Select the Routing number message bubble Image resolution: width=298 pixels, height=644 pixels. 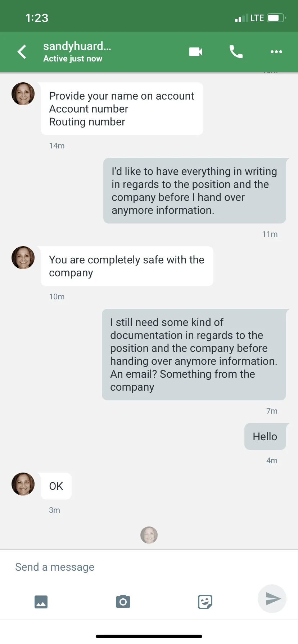pyautogui.click(x=122, y=109)
